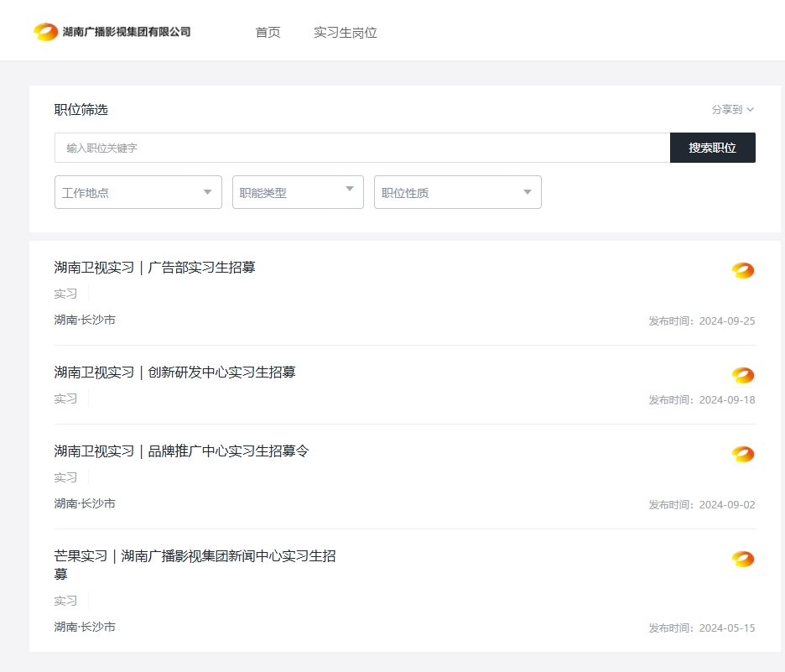
Task: Click company logo beside 广告部 job
Action: [743, 270]
